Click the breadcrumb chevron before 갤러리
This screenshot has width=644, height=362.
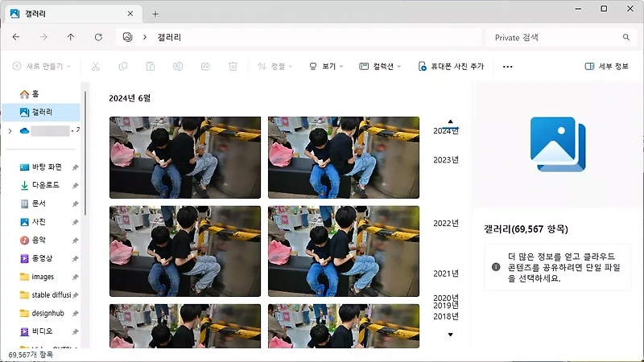[x=145, y=37]
